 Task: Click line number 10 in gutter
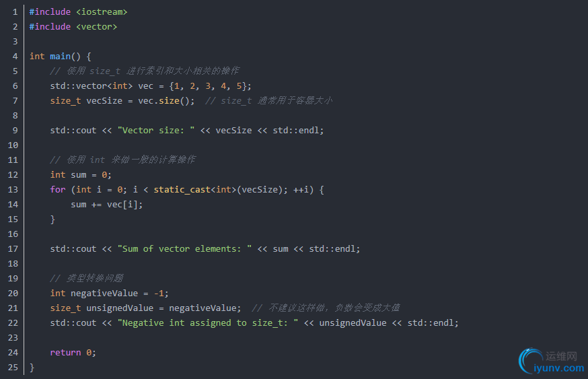(x=13, y=145)
